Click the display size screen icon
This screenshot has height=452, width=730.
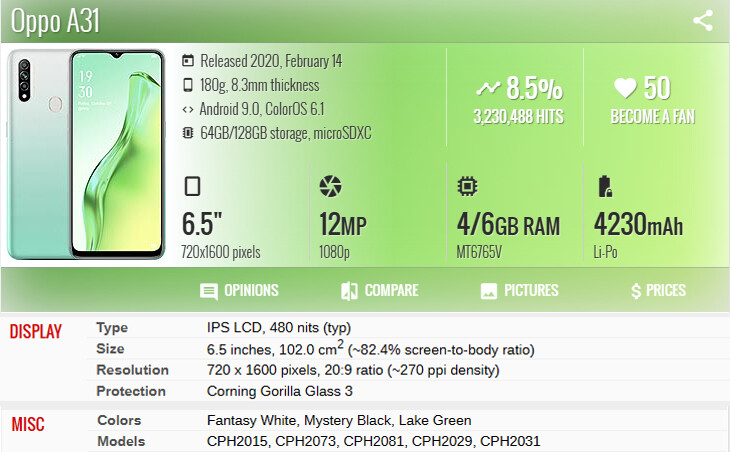click(193, 187)
